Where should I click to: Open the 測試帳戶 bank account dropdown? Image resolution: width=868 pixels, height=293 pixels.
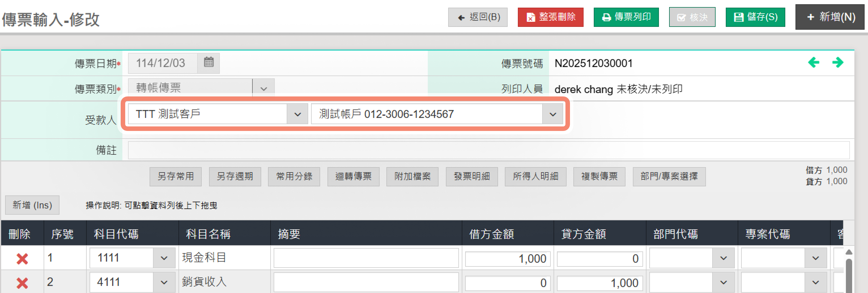[x=553, y=114]
